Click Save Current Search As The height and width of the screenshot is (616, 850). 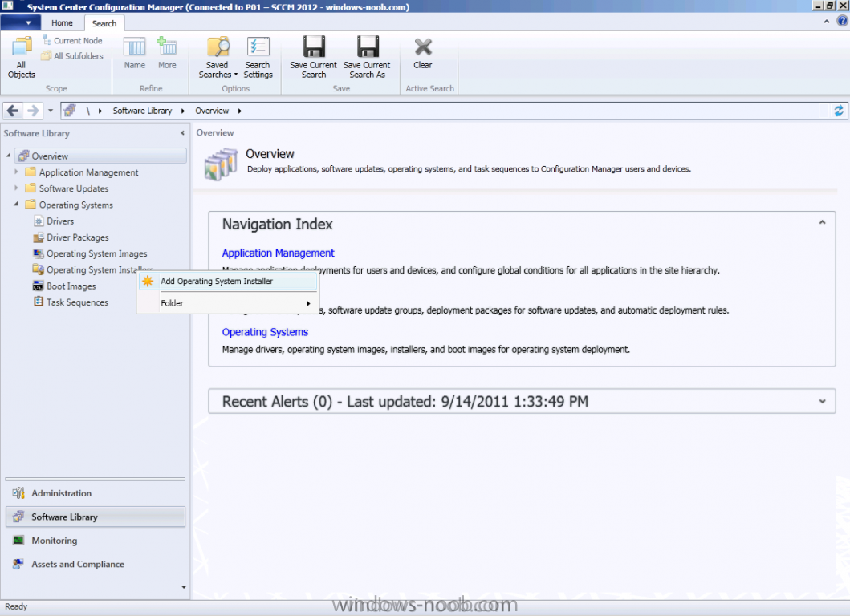367,58
